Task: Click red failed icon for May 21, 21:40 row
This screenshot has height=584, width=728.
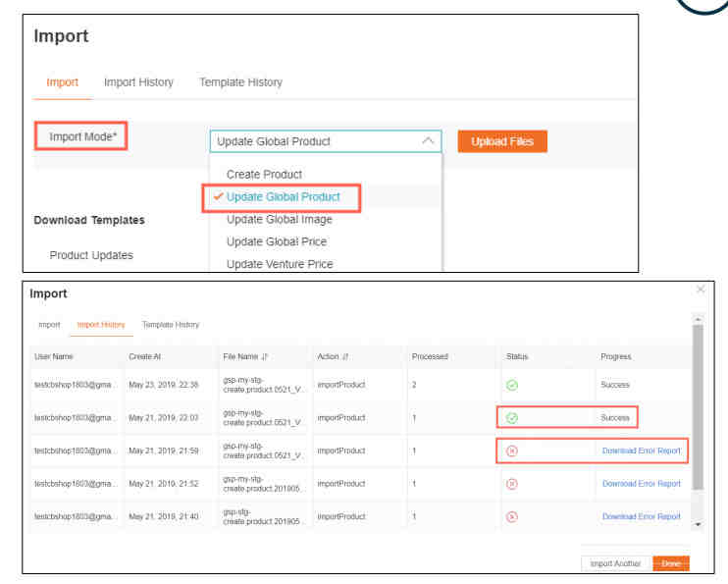Action: (511, 516)
